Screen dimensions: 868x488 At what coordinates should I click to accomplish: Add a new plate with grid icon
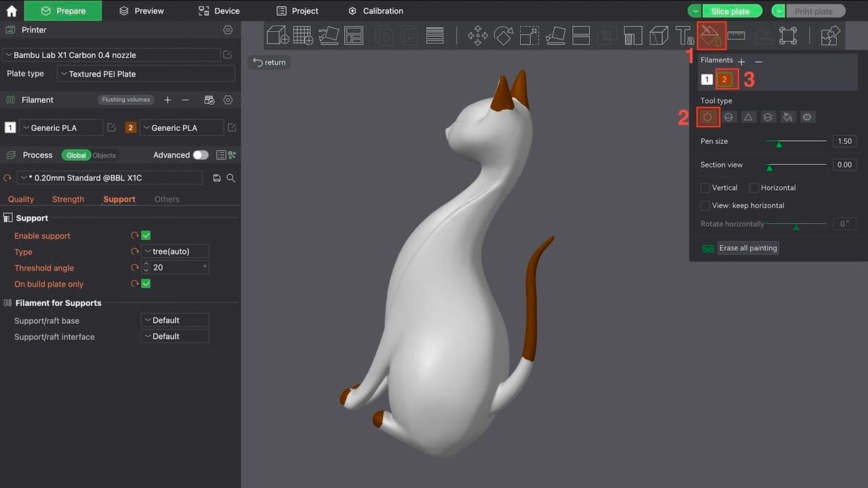pos(302,35)
